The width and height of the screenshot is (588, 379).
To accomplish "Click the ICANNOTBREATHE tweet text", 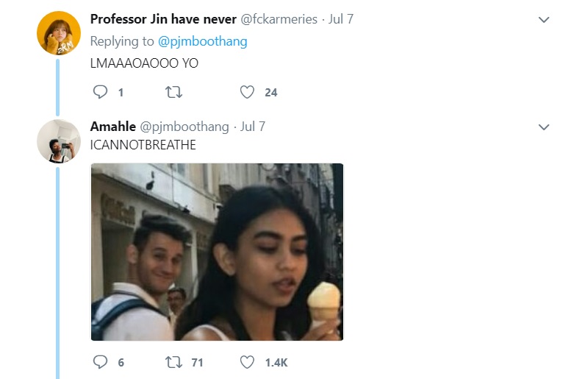I will (143, 145).
